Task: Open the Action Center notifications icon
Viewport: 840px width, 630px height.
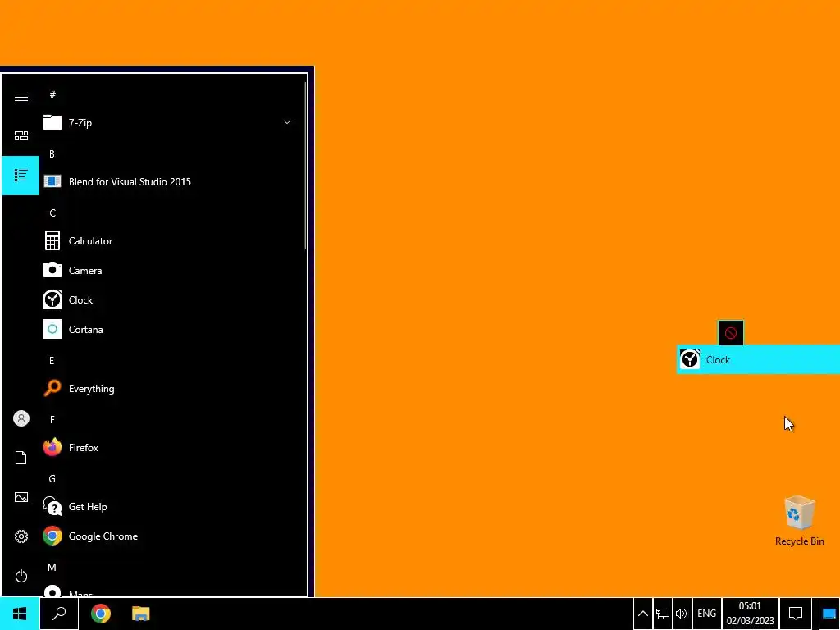Action: 796,614
